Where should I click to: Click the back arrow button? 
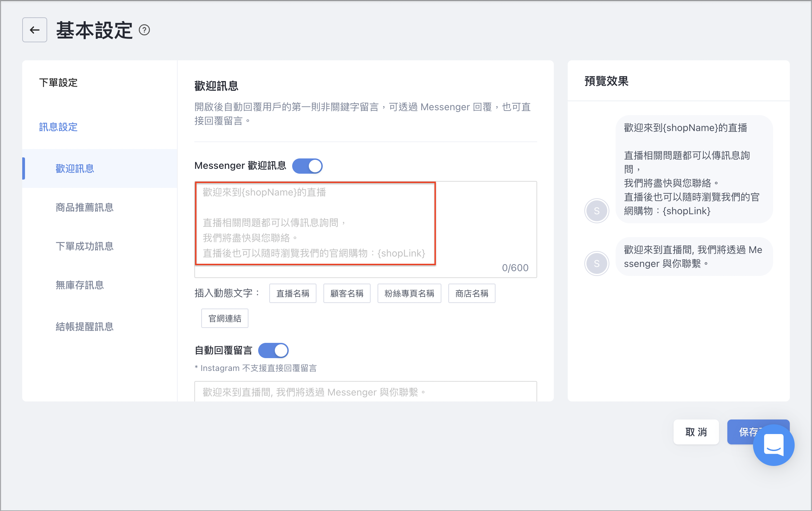35,30
